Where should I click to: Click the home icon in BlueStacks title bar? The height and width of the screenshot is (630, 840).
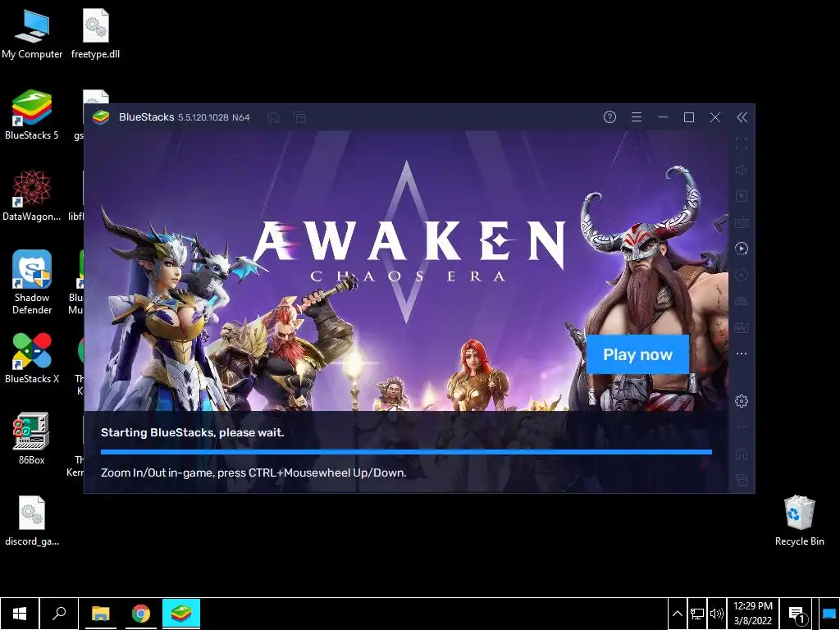[273, 117]
